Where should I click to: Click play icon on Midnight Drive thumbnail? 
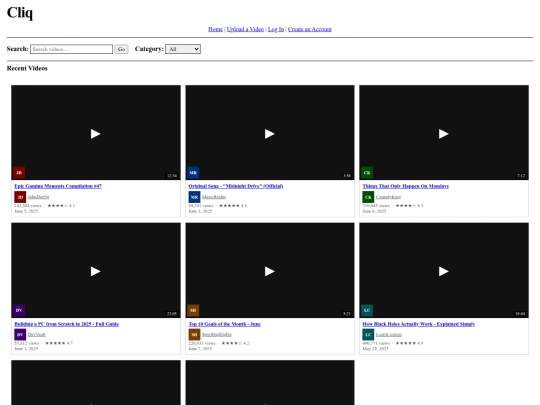click(x=270, y=134)
